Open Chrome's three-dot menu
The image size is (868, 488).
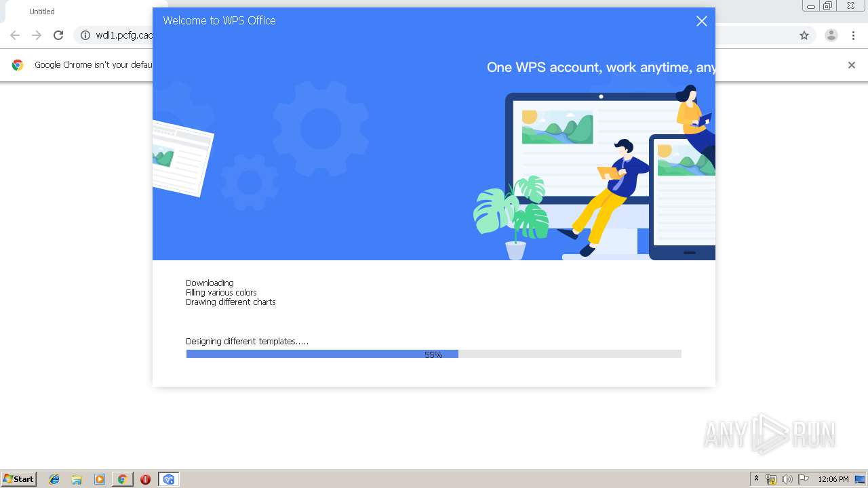point(853,35)
